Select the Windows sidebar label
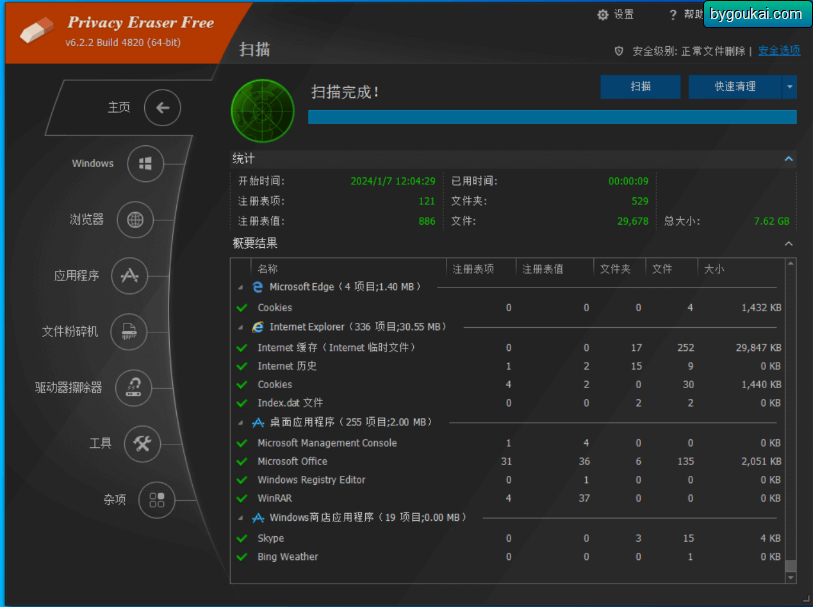813x607 pixels. (x=93, y=163)
